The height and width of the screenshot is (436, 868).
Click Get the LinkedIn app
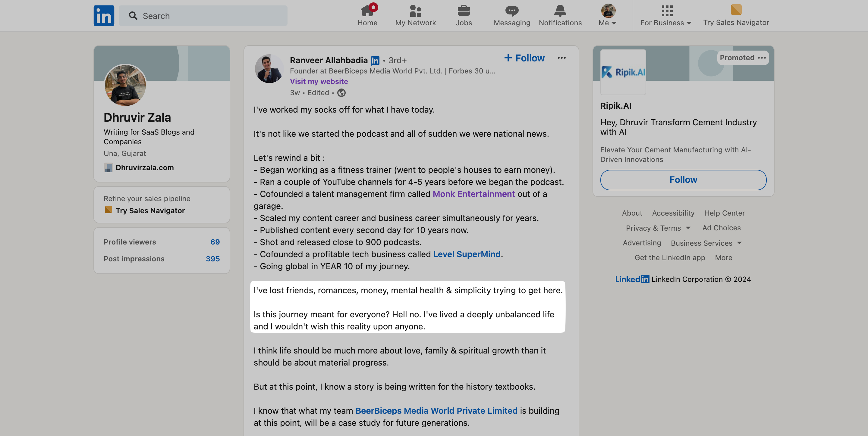click(669, 257)
